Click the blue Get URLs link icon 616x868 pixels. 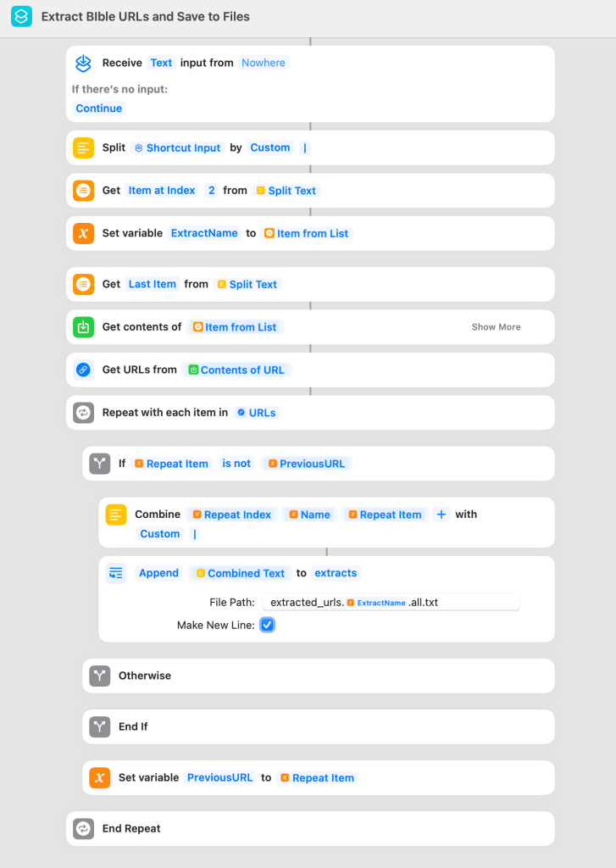pos(83,370)
